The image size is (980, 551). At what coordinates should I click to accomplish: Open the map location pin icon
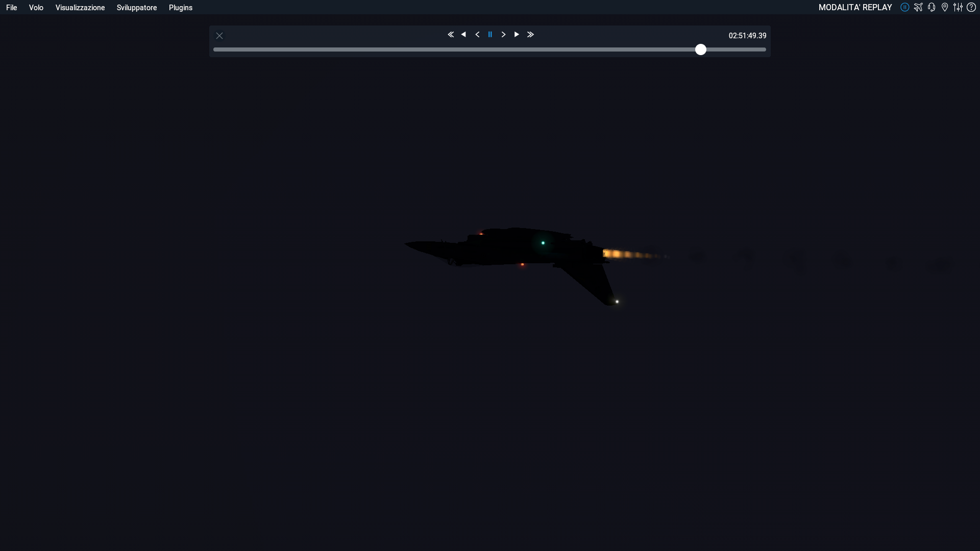coord(945,7)
